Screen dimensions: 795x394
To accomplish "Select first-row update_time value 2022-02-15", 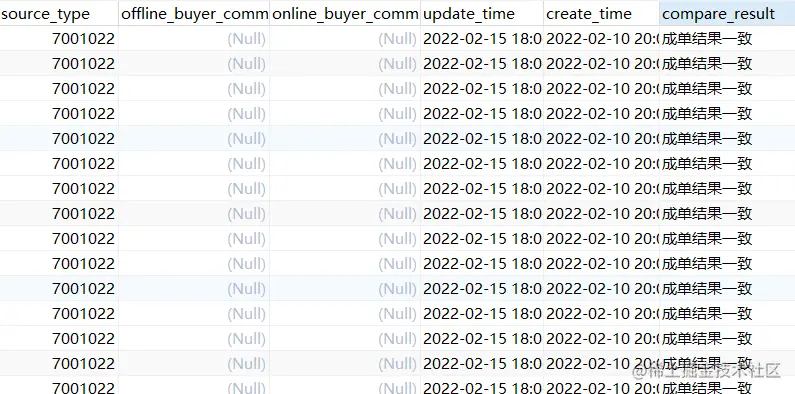I will point(482,39).
